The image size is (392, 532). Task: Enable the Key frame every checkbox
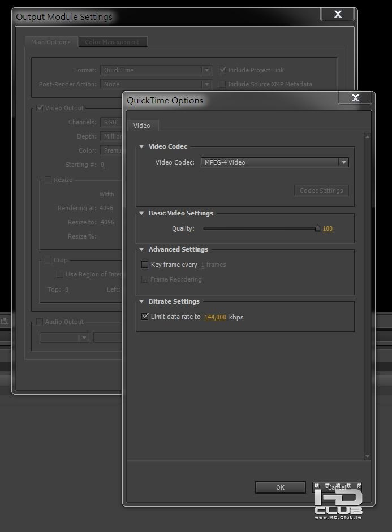tap(145, 265)
